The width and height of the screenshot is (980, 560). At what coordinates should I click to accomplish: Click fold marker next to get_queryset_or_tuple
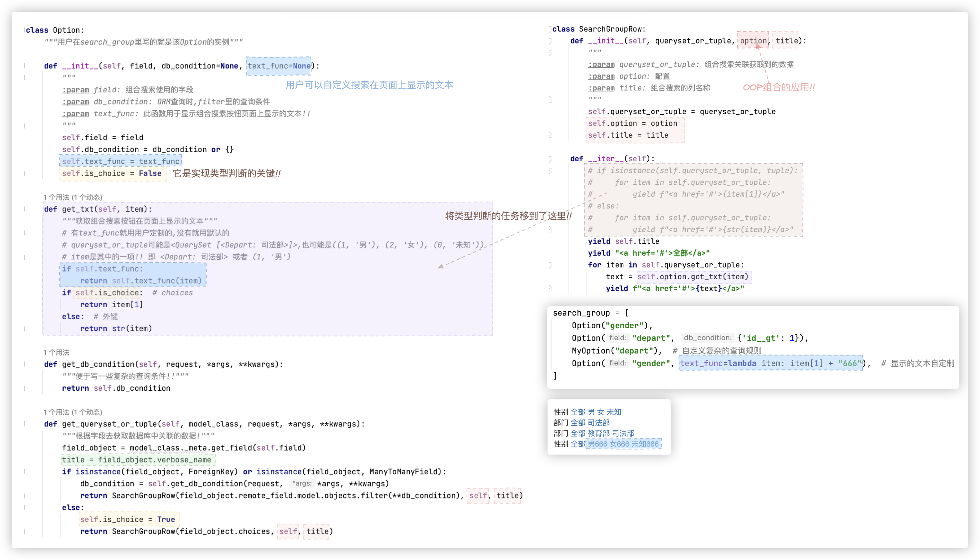[25, 424]
